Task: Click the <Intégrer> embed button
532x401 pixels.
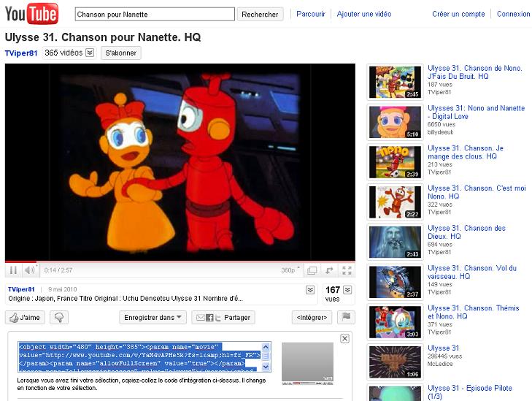Action: (312, 318)
